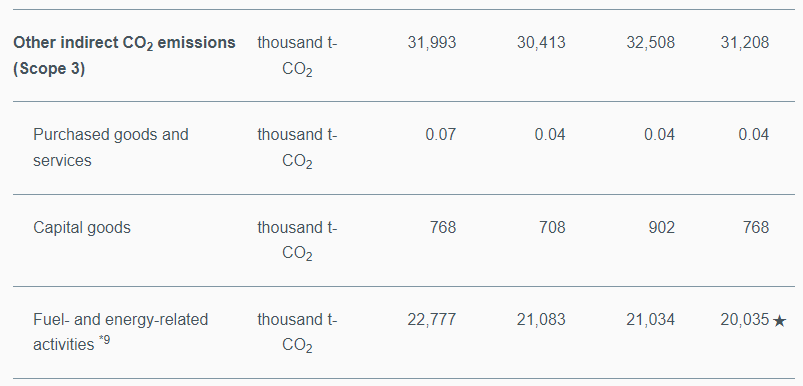Click the 20,035 fuel-related value
The width and height of the screenshot is (803, 386).
[745, 320]
